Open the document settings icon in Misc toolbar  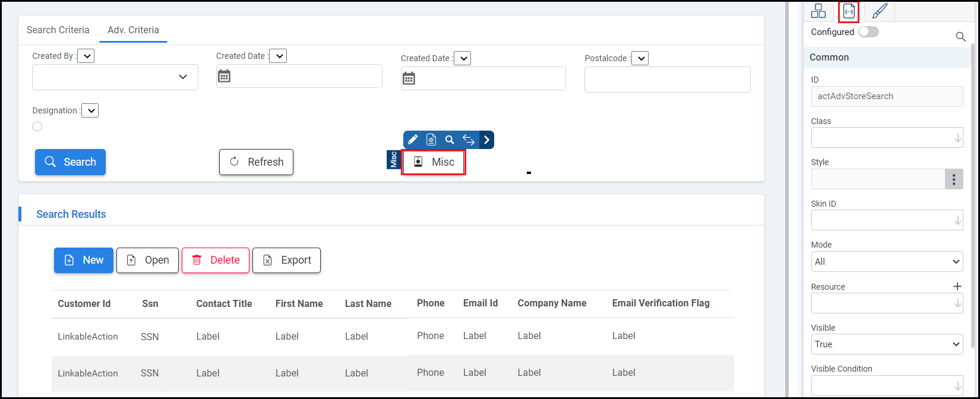(431, 140)
